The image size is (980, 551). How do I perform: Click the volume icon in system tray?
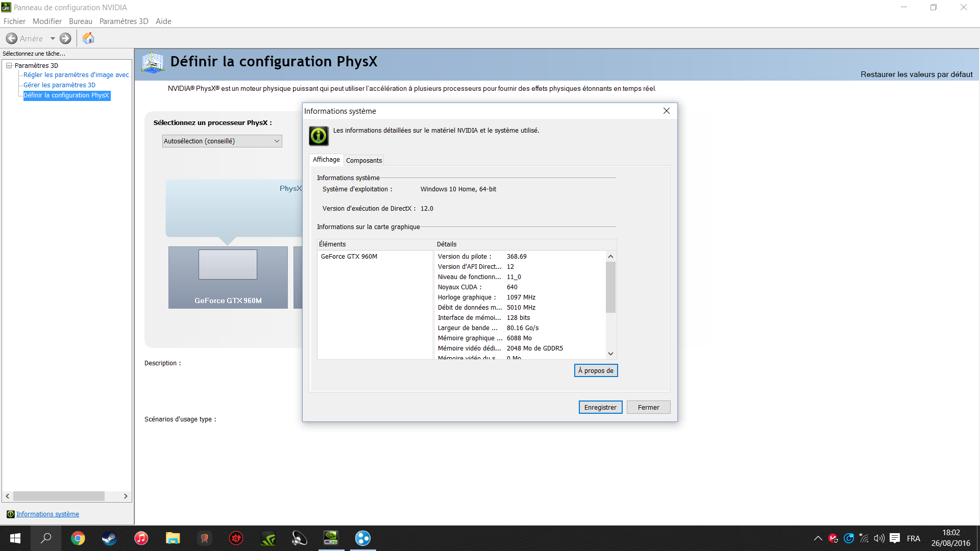(879, 538)
